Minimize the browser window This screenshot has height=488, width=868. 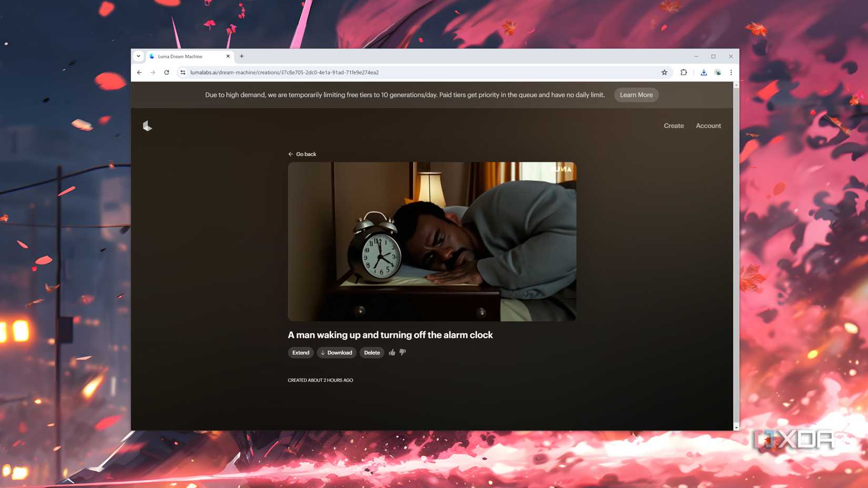point(696,56)
